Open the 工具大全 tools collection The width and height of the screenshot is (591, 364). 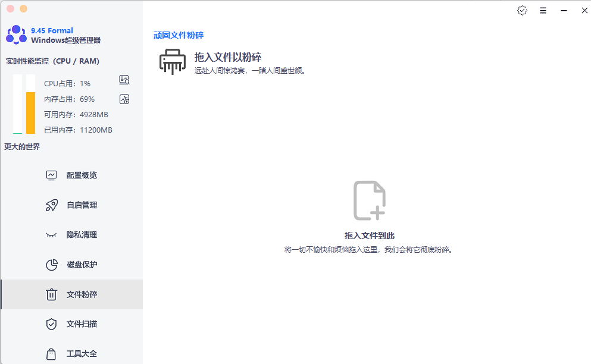[80, 353]
